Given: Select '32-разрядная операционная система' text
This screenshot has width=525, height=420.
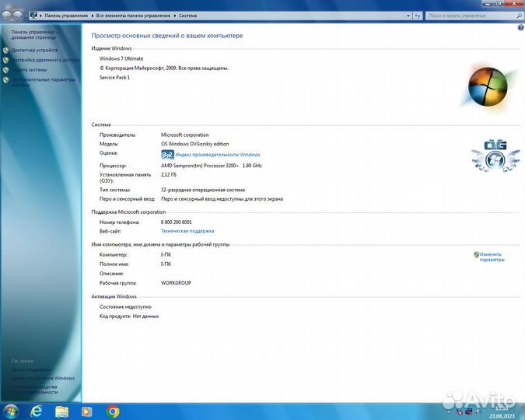Looking at the screenshot, I should 203,190.
